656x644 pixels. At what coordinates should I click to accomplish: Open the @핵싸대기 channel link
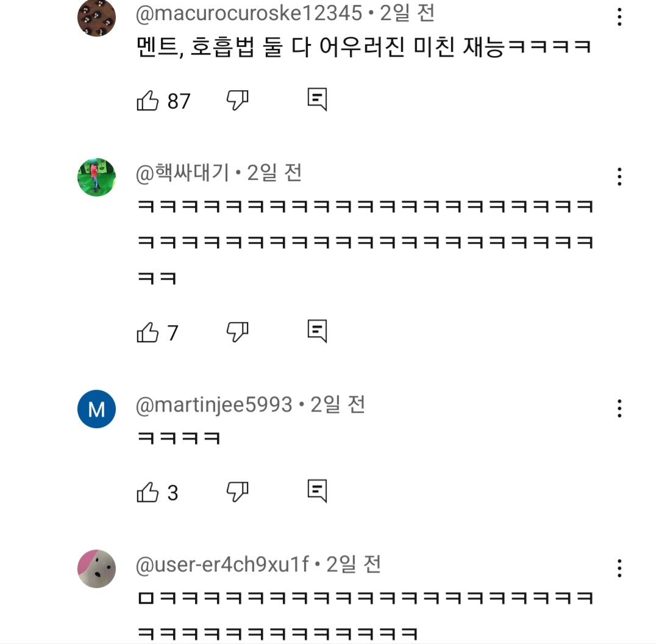click(x=182, y=174)
